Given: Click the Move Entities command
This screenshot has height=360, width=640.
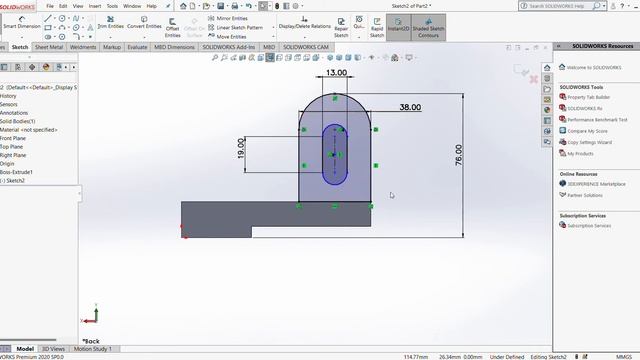Looking at the screenshot, I should point(227,37).
